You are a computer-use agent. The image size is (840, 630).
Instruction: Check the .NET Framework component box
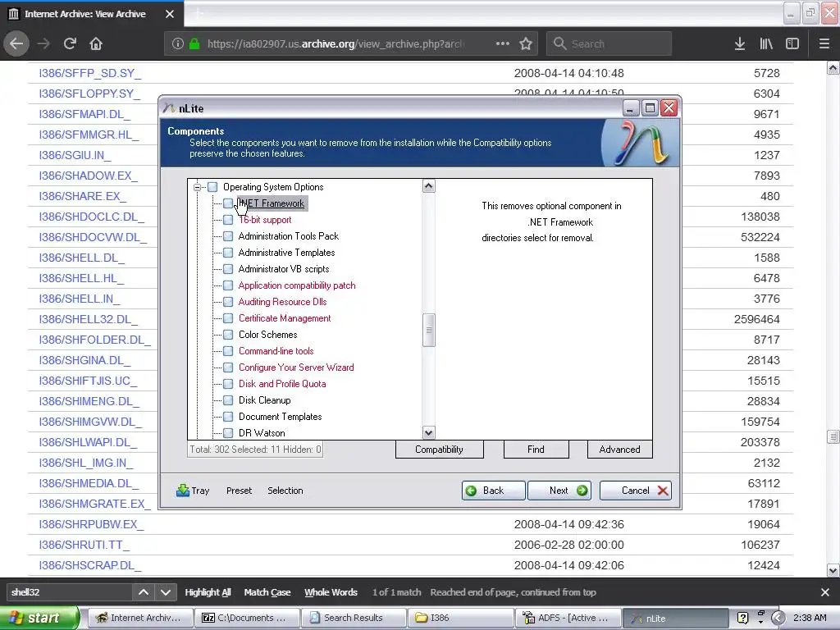[x=228, y=203]
